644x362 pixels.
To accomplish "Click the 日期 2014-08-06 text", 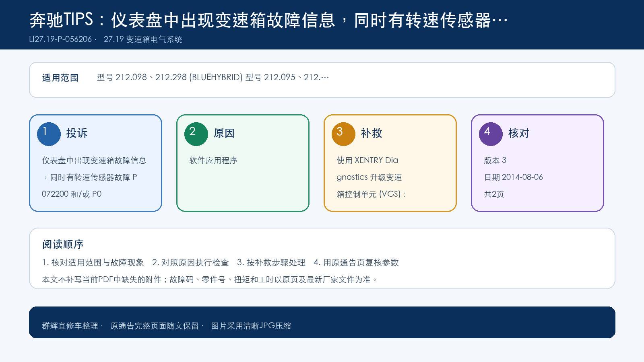I will (x=513, y=177).
